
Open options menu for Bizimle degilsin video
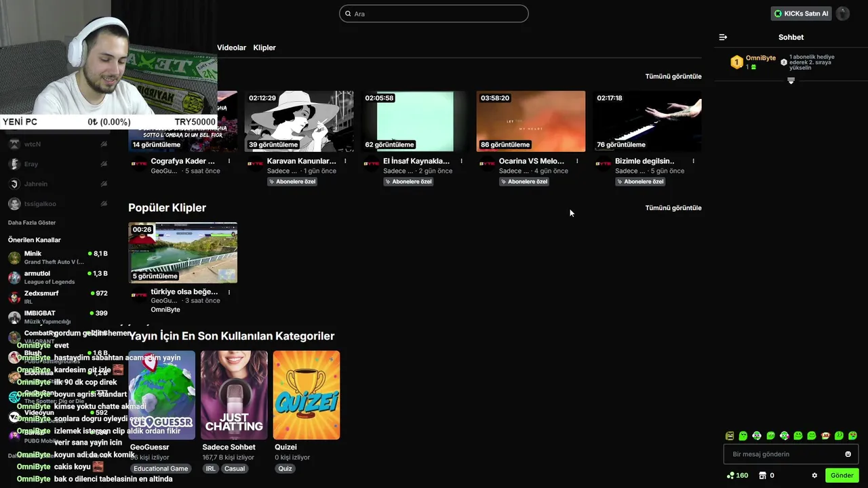tap(693, 161)
